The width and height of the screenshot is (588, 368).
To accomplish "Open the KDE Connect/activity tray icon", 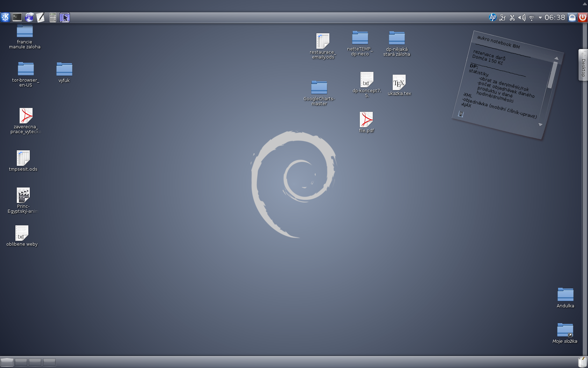I will (x=503, y=18).
